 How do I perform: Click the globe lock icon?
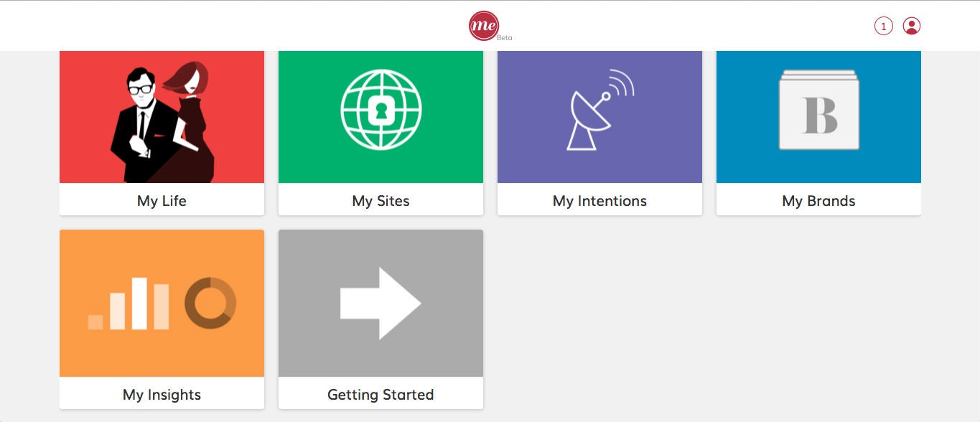coord(381,111)
